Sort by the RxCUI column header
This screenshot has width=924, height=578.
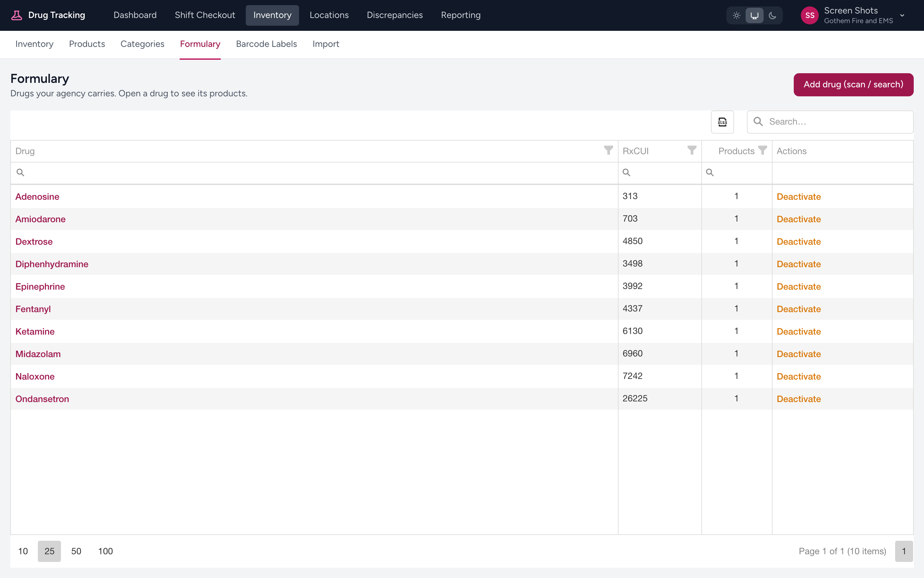(636, 151)
